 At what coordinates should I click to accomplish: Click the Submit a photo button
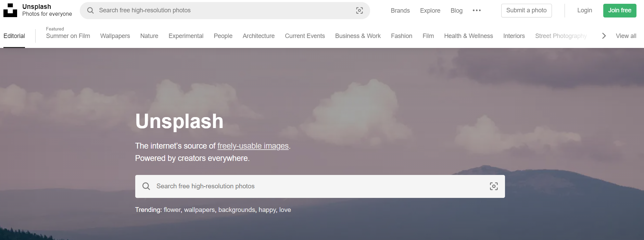[x=527, y=11]
